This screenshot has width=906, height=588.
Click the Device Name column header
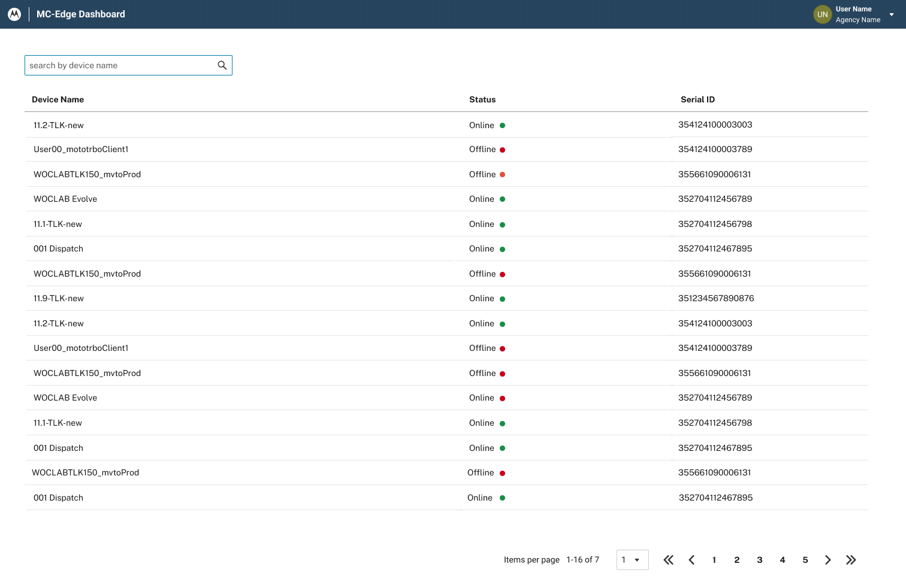point(58,99)
